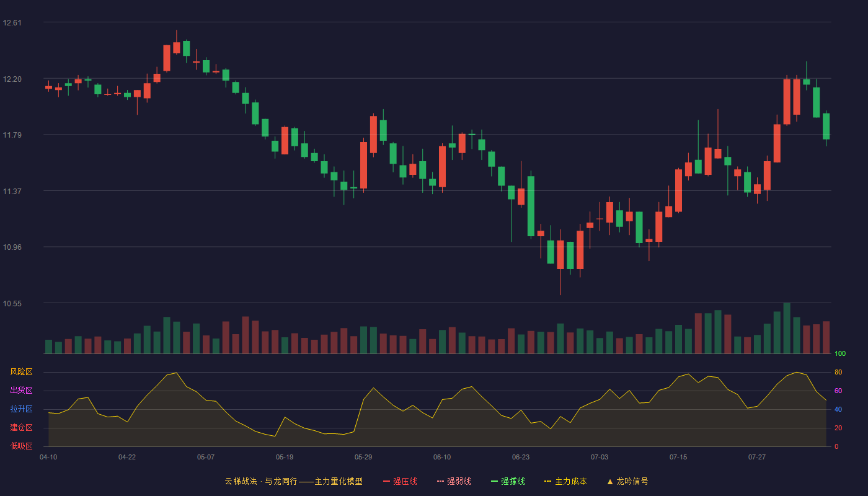Select the 07-15 date label
This screenshot has width=868, height=496.
pos(678,457)
